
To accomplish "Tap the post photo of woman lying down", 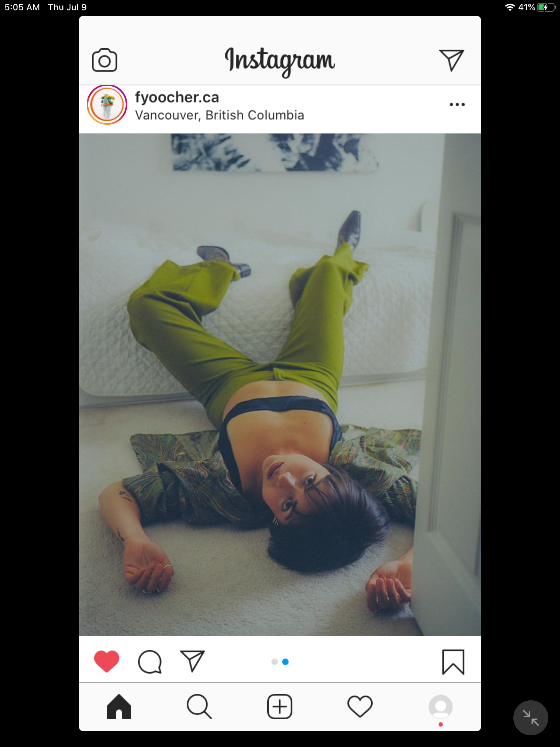I will [280, 385].
